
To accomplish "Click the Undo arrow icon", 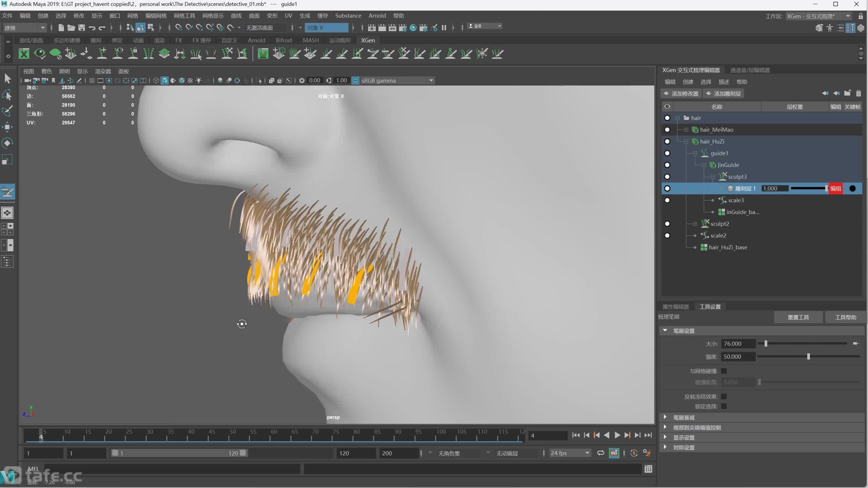I will 92,27.
